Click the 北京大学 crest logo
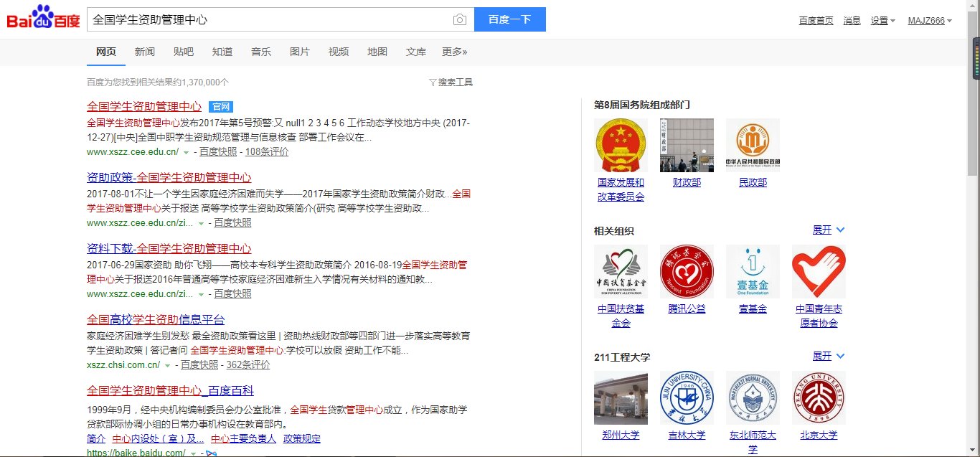The width and height of the screenshot is (980, 457). click(x=818, y=397)
